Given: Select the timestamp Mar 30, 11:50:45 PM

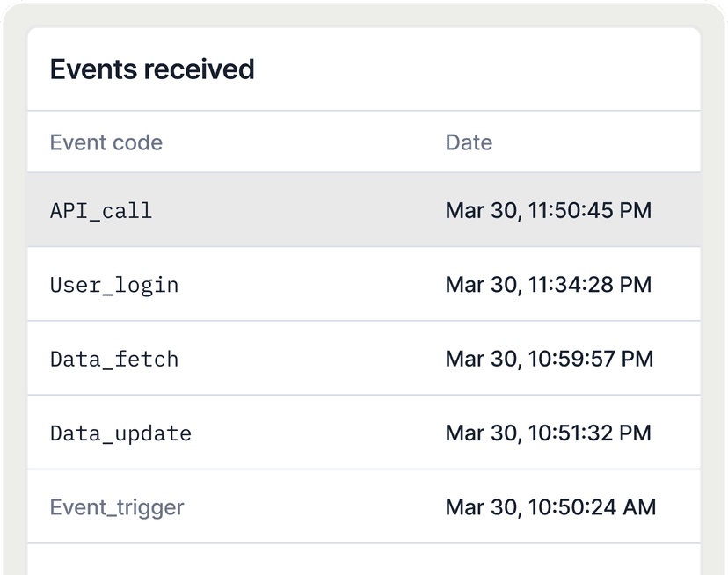Looking at the screenshot, I should (x=549, y=210).
